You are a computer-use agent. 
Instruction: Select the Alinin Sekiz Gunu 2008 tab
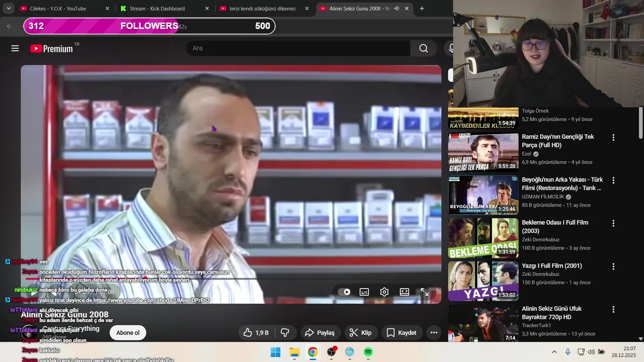[359, 9]
